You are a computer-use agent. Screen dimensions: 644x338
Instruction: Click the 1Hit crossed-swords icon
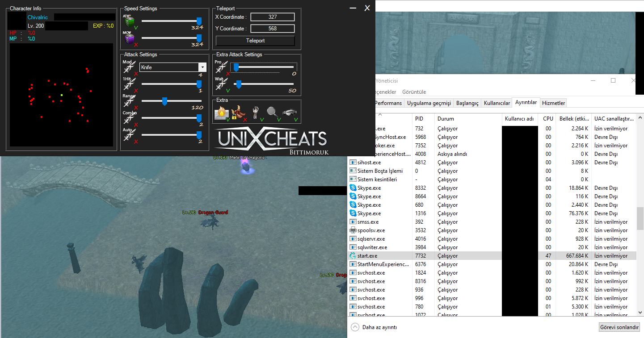point(129,84)
